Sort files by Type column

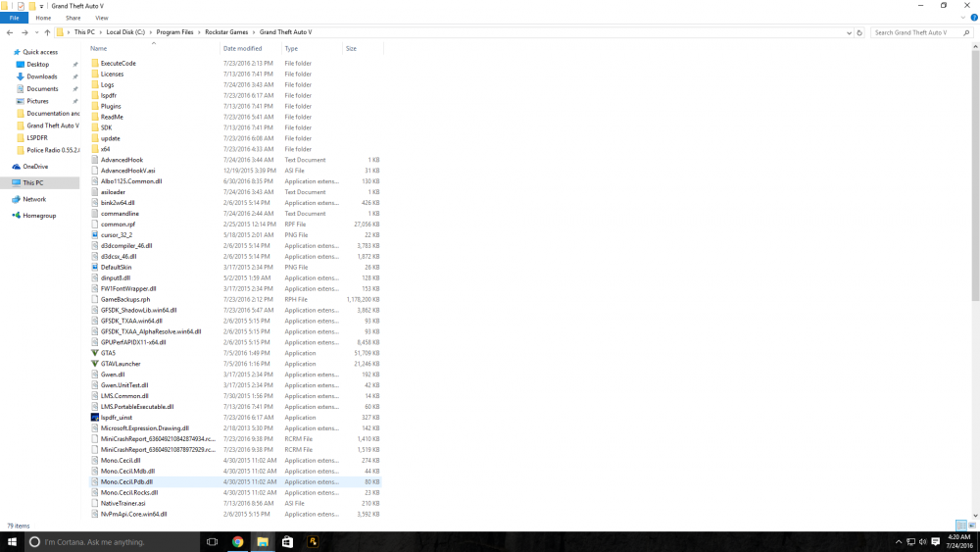point(291,48)
